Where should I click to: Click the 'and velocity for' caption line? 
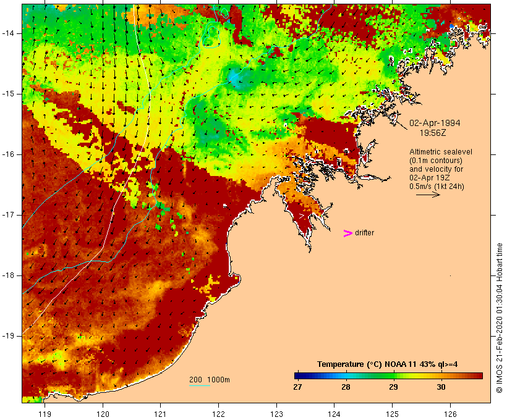click(x=436, y=169)
